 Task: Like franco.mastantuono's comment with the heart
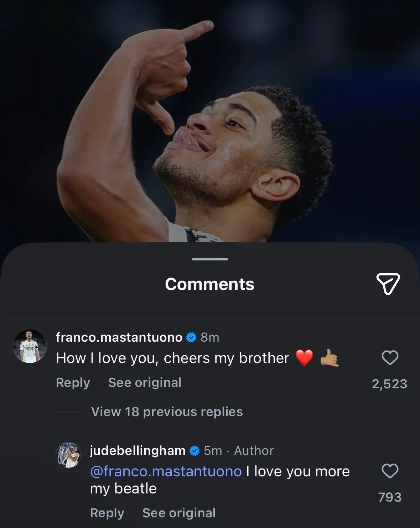pos(390,357)
